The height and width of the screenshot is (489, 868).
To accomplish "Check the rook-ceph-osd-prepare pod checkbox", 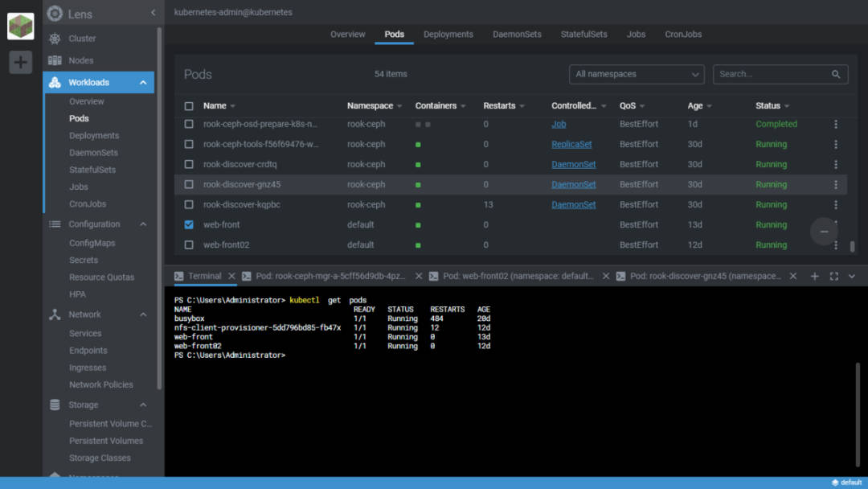I will 189,124.
